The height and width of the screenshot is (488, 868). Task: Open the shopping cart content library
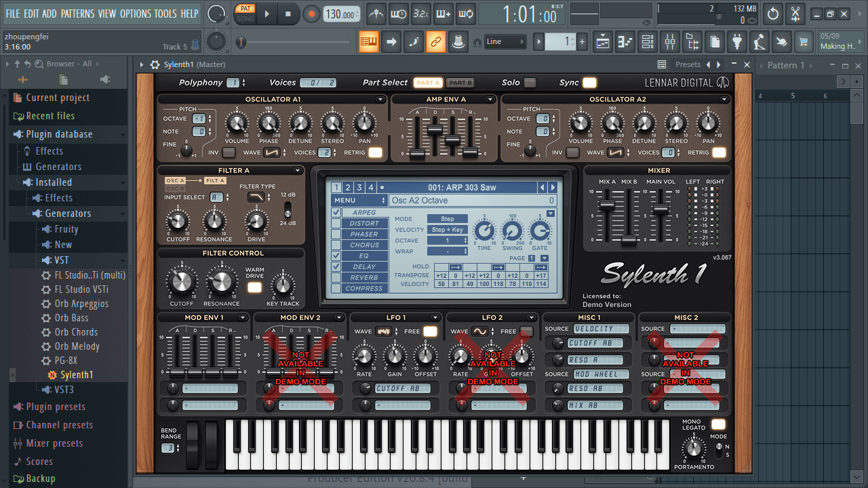tap(804, 41)
